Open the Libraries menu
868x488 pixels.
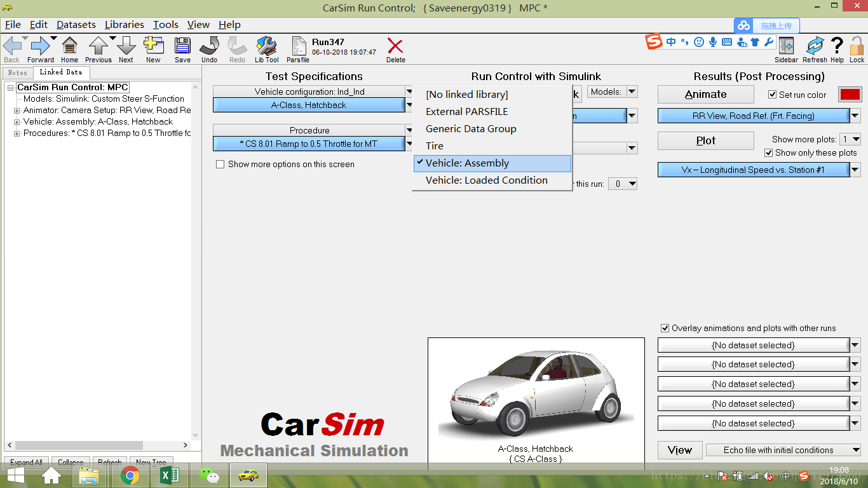click(125, 24)
